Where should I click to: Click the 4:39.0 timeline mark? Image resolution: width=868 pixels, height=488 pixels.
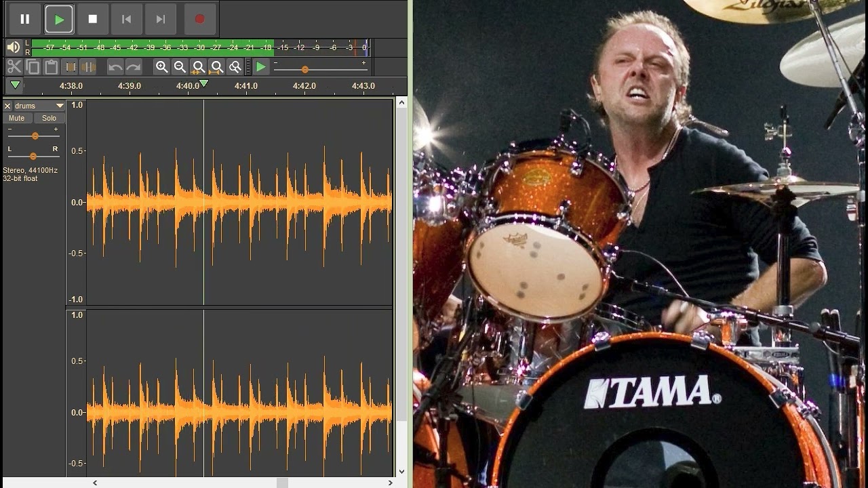130,86
